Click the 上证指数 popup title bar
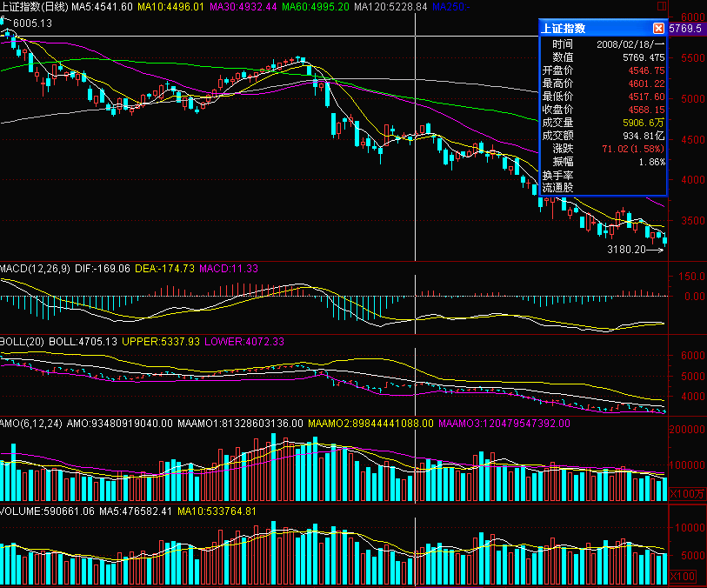Viewport: 707px width, 588px height. tap(591, 29)
